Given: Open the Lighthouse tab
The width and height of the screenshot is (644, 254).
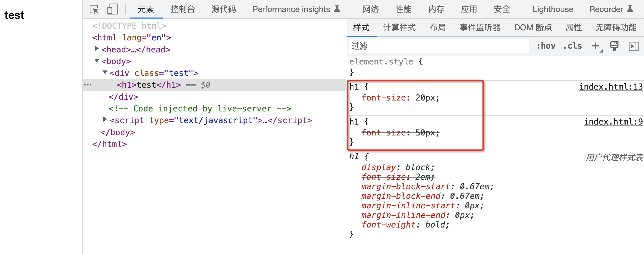Looking at the screenshot, I should tap(553, 9).
